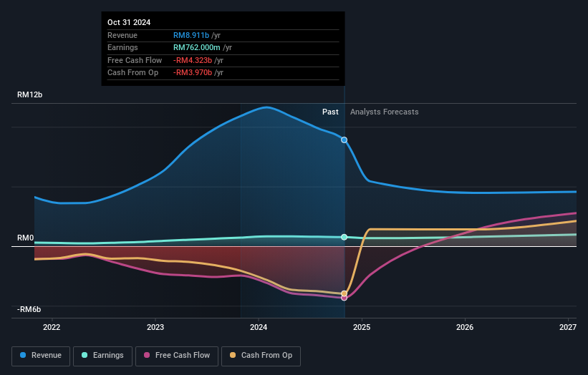
Task: Click the RM0 y-axis label
Action: click(26, 238)
